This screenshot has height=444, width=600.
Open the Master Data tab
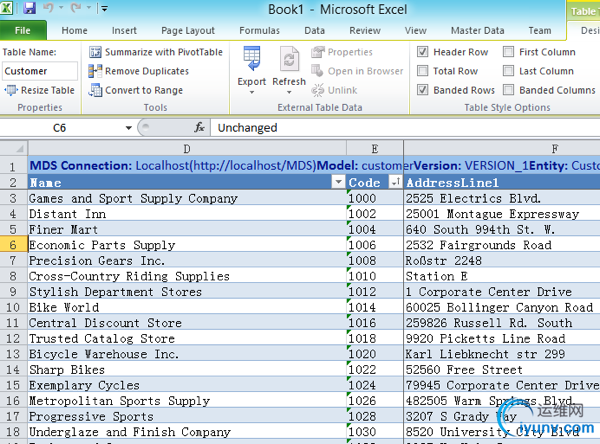pyautogui.click(x=478, y=31)
